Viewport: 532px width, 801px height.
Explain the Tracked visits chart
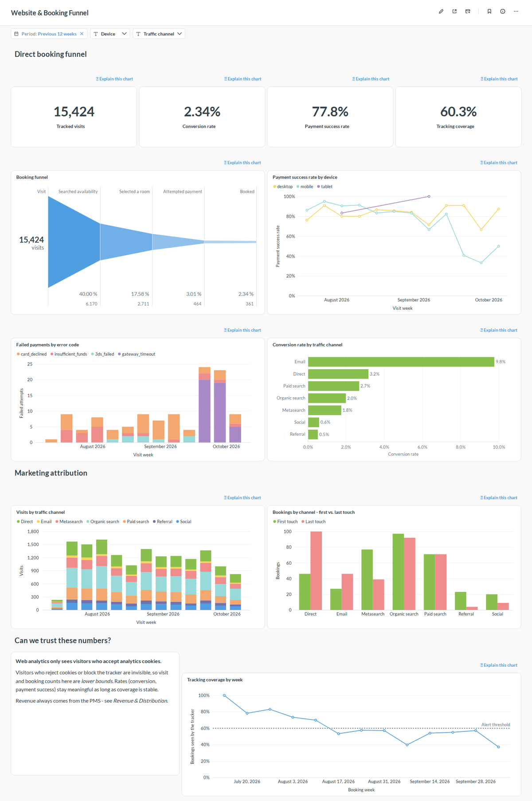pos(114,79)
